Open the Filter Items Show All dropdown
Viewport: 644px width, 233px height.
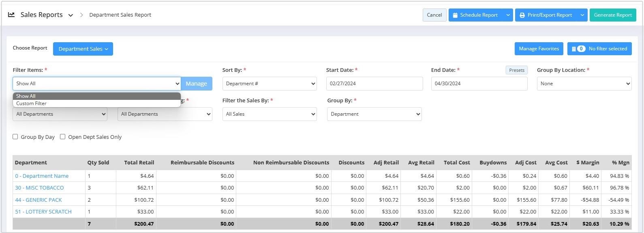pyautogui.click(x=96, y=84)
